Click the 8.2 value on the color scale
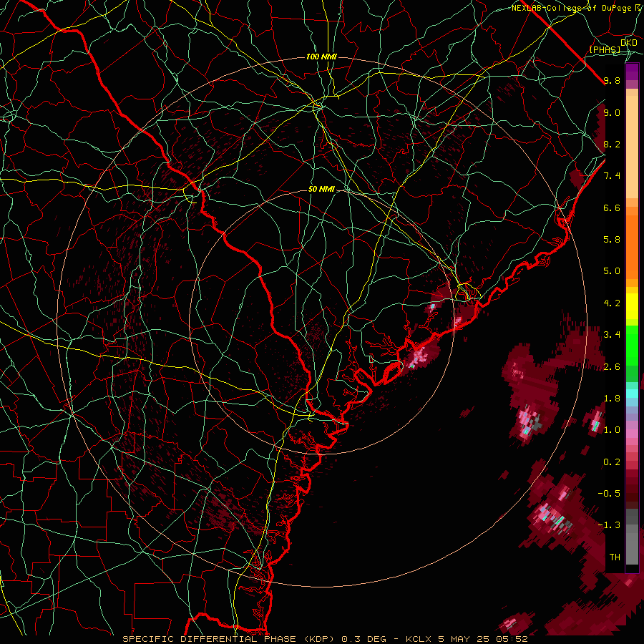The width and height of the screenshot is (644, 644). [612, 144]
